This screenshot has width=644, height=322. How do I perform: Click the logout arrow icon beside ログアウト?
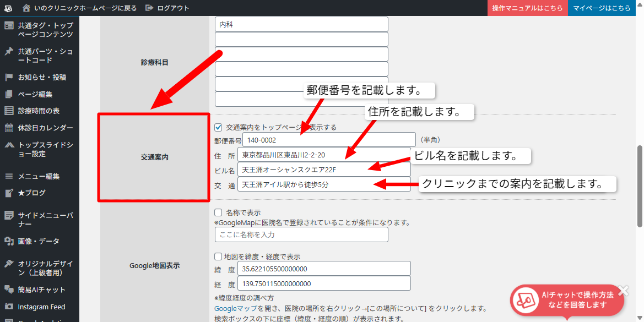(x=149, y=8)
